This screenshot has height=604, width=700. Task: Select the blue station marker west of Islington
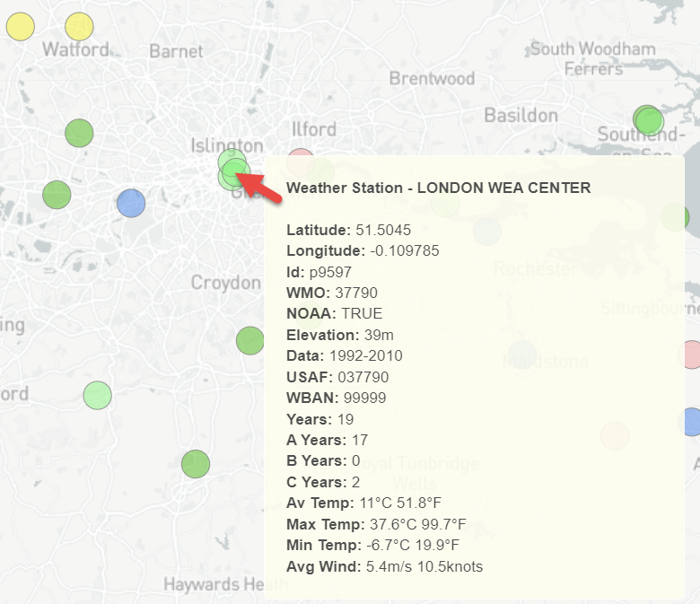pyautogui.click(x=131, y=203)
